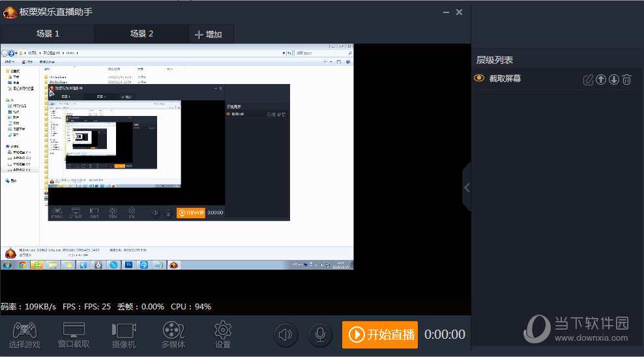
Task: Open the 选择游戏 game selector
Action: tap(25, 334)
